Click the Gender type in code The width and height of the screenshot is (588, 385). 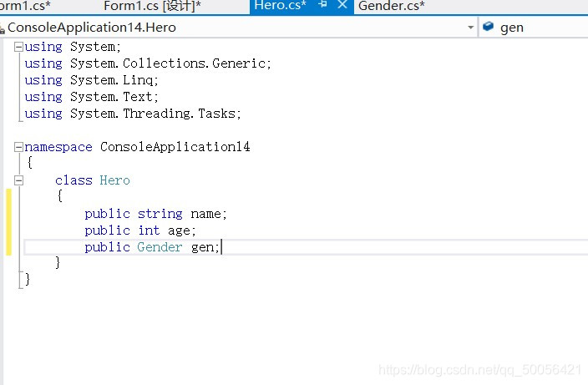pyautogui.click(x=160, y=247)
